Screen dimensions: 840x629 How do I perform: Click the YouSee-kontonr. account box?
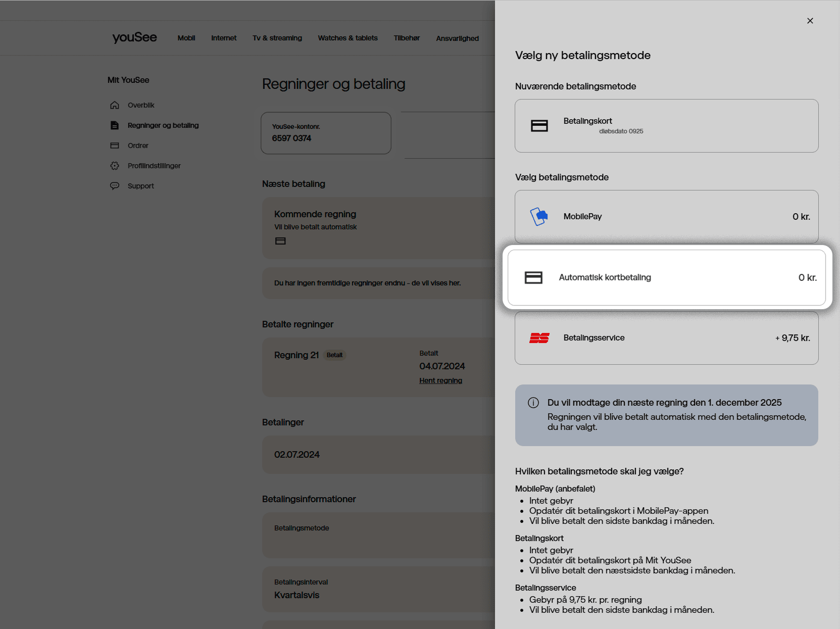[326, 133]
